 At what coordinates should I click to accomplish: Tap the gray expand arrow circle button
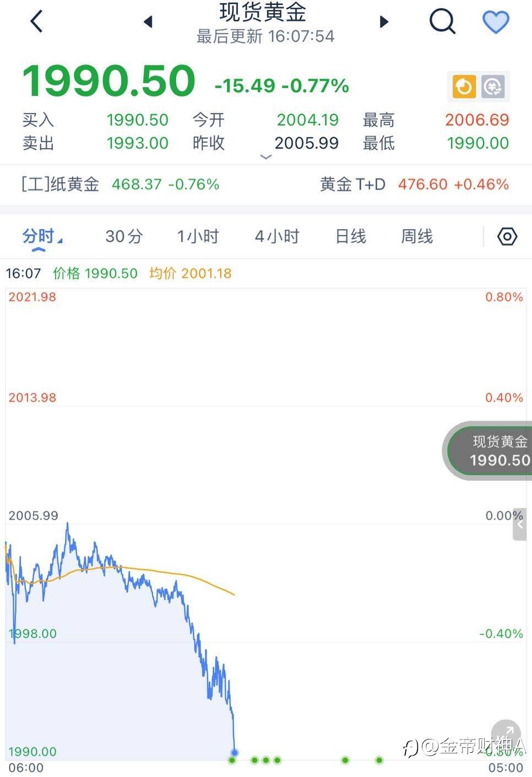pos(505,732)
